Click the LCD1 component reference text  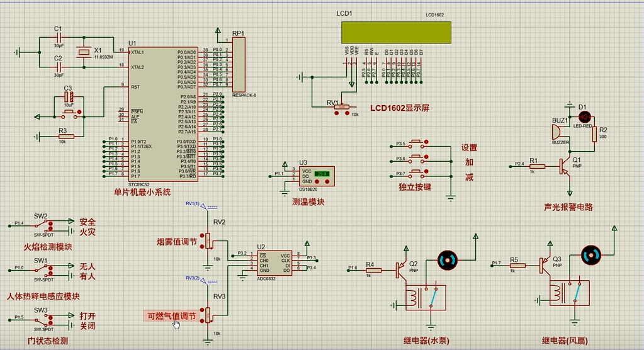tap(344, 14)
